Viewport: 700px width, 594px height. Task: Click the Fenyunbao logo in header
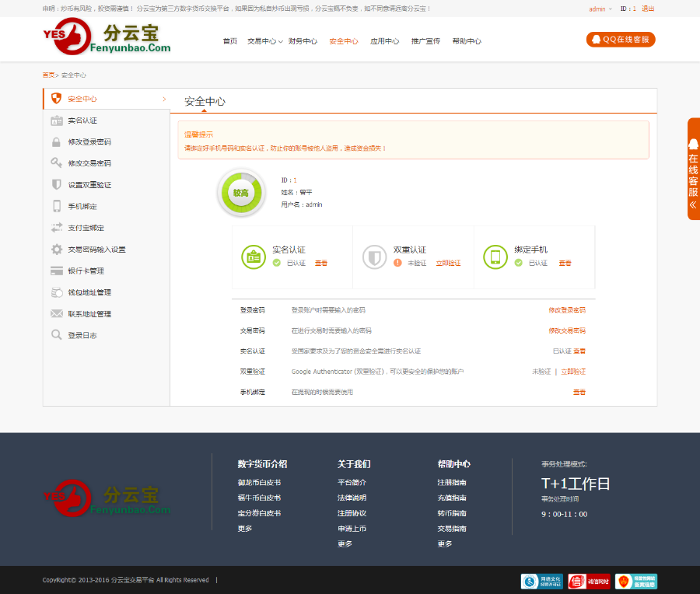[107, 37]
